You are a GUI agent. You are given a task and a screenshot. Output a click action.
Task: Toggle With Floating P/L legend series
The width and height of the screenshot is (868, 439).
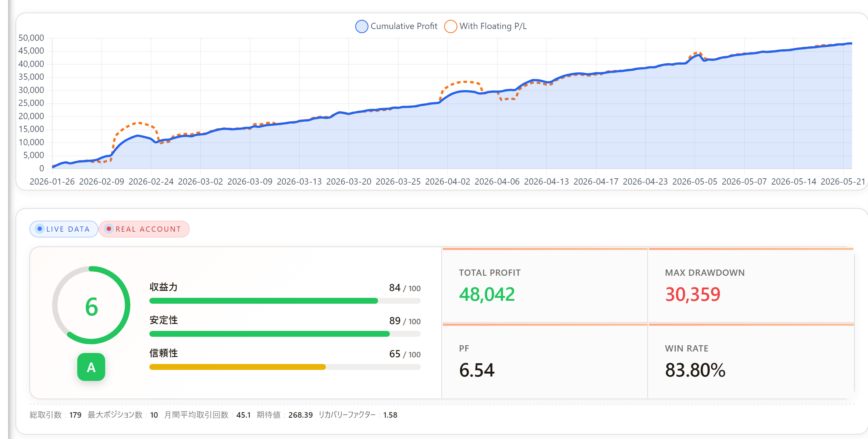point(485,26)
